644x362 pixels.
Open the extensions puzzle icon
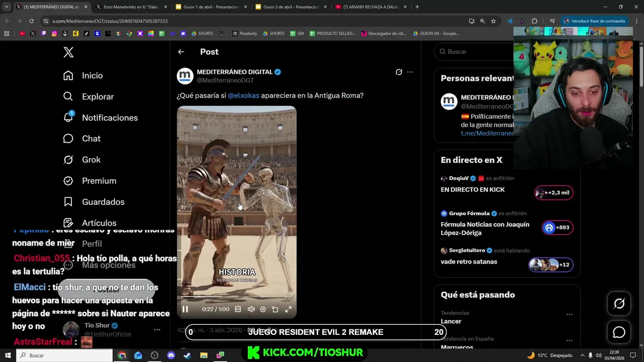pyautogui.click(x=534, y=21)
